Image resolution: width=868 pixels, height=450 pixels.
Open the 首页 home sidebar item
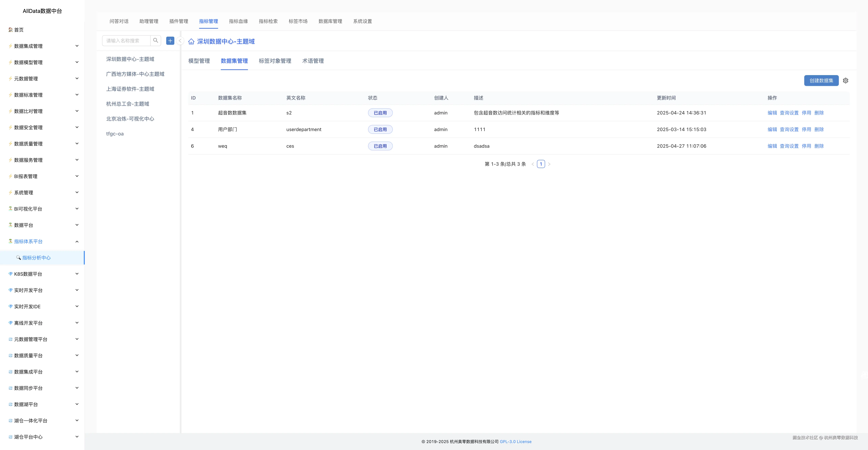click(x=19, y=30)
